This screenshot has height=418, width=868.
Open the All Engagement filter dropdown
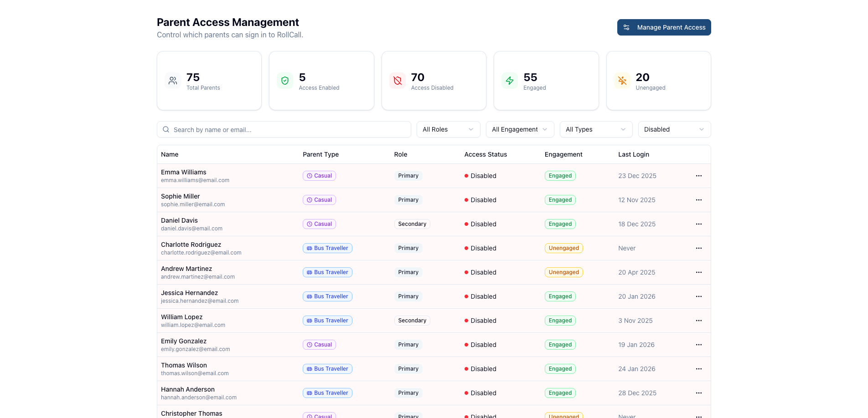[520, 129]
